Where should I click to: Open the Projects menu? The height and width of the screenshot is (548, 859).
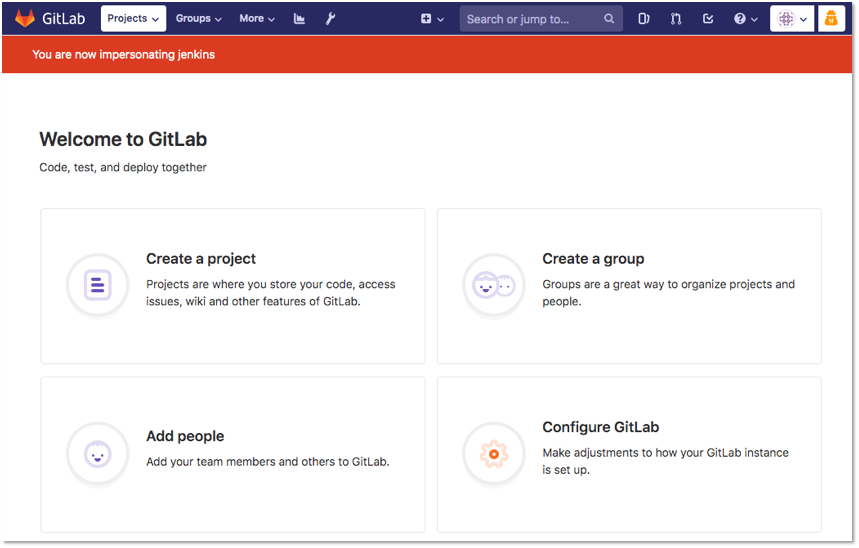(x=133, y=19)
